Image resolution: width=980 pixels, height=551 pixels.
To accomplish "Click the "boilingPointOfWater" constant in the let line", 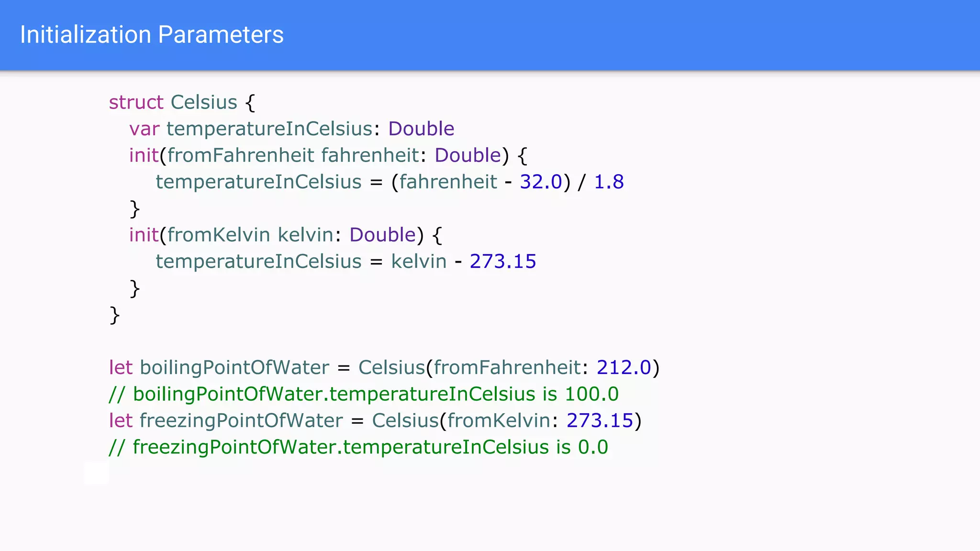I will click(234, 368).
